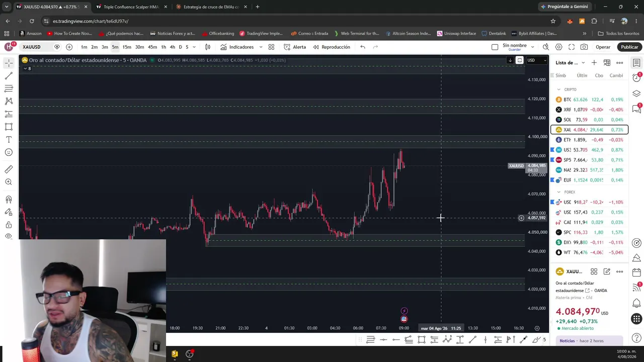Click Pregúntale a Gemini button
This screenshot has width=644, height=362.
click(x=563, y=7)
